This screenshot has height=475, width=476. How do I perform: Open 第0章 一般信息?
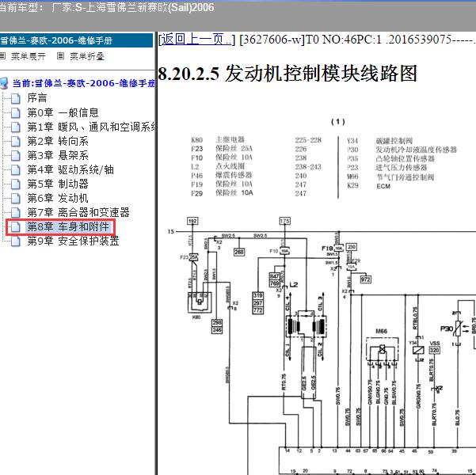[x=63, y=112]
